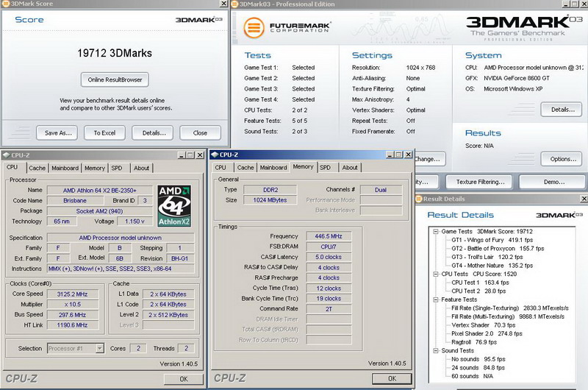Select SPD tab in left CPU-Z window

117,169
